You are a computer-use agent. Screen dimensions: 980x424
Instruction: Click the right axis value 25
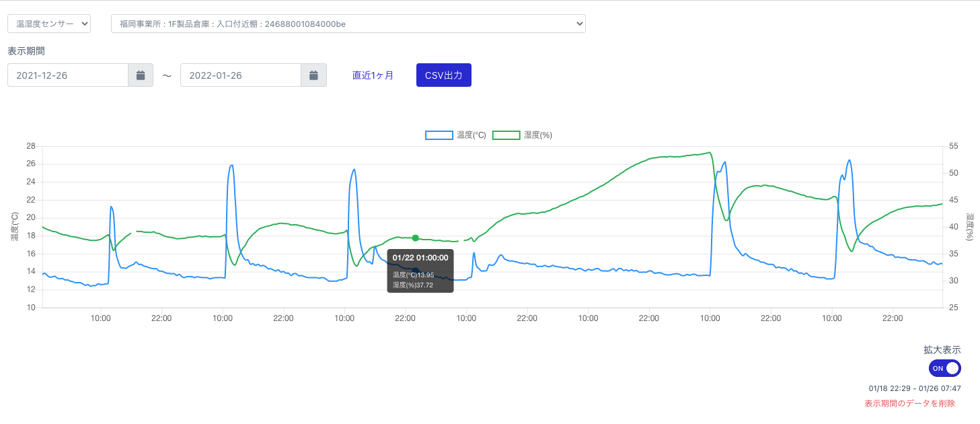[x=954, y=308]
